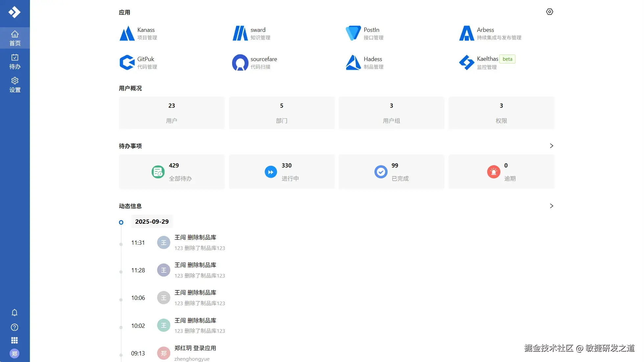Open the 设置 sidebar menu item
The image size is (644, 362).
(15, 85)
